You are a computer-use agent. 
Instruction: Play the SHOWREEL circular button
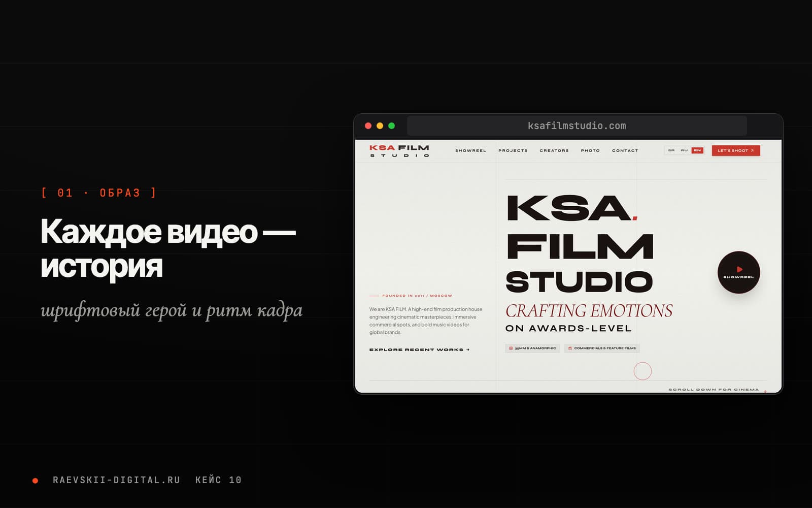point(738,272)
